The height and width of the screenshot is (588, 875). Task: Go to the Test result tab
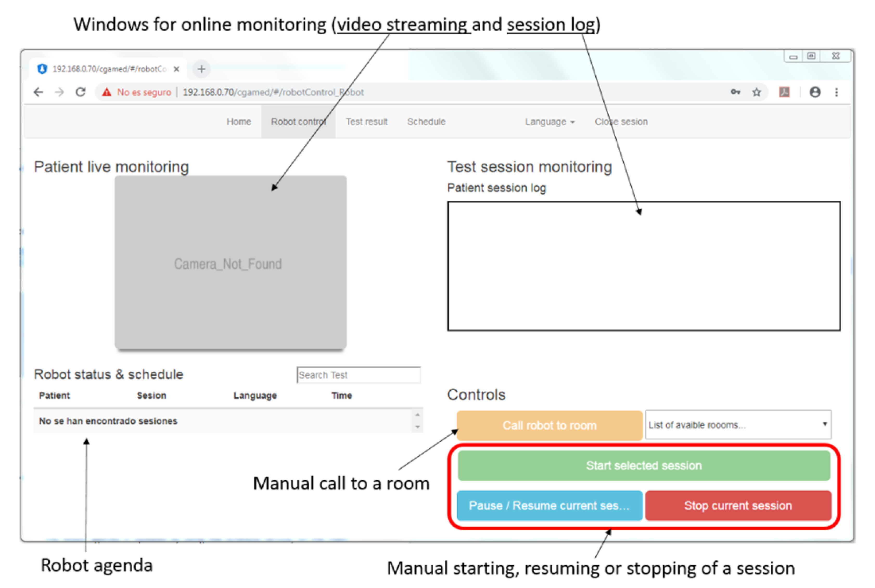pyautogui.click(x=366, y=122)
